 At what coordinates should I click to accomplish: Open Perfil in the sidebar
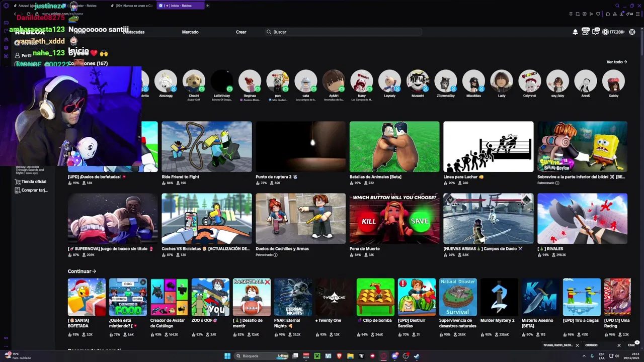(23, 55)
